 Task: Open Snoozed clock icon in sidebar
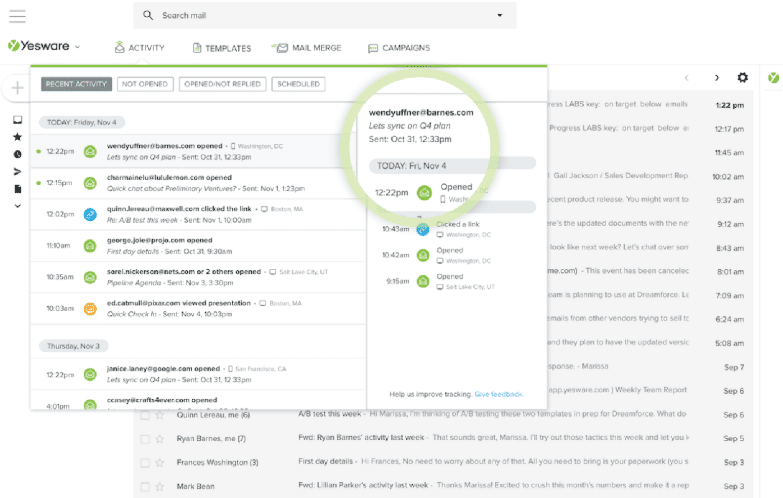point(17,154)
